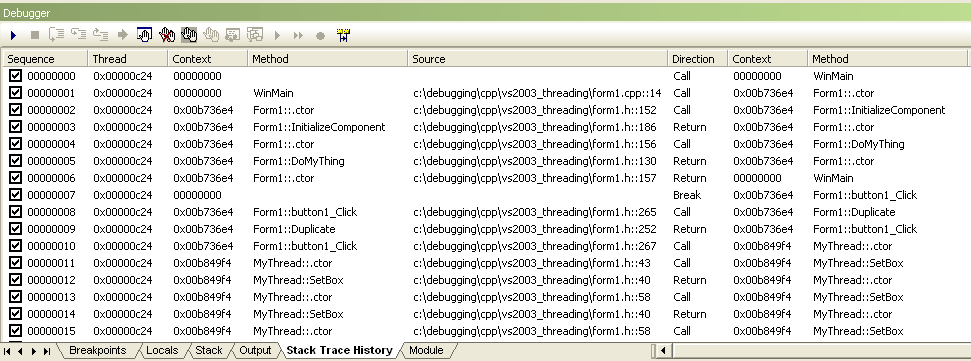Switch to the Breakpoints tab
971x361 pixels.
click(98, 350)
